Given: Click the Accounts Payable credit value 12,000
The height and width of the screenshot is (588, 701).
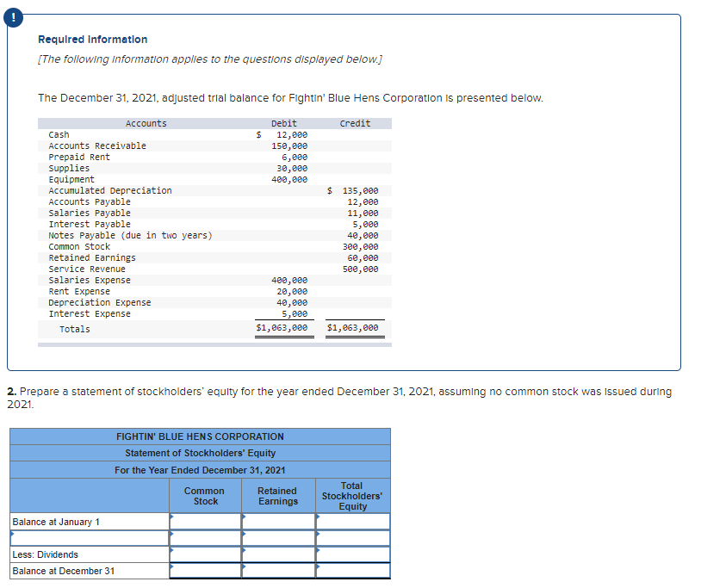Looking at the screenshot, I should pos(363,202).
